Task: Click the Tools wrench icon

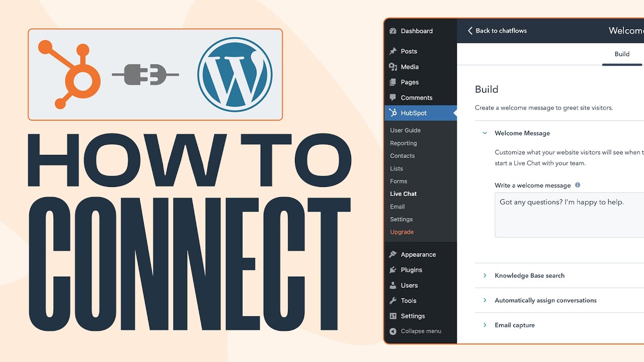Action: point(393,301)
